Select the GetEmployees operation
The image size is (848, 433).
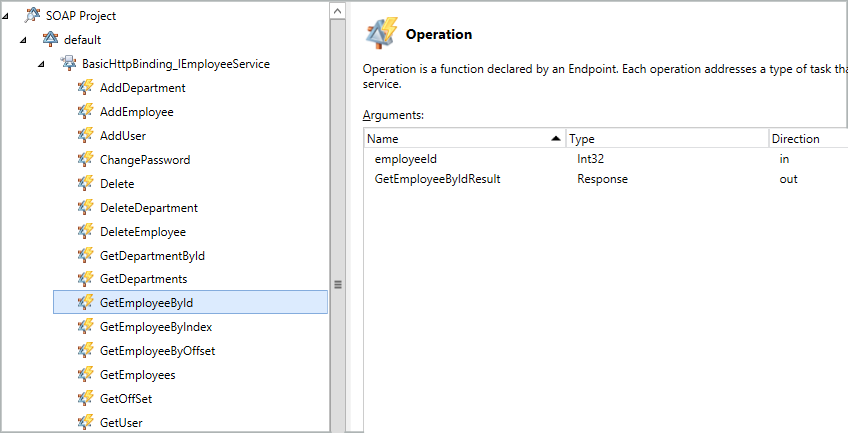point(138,375)
